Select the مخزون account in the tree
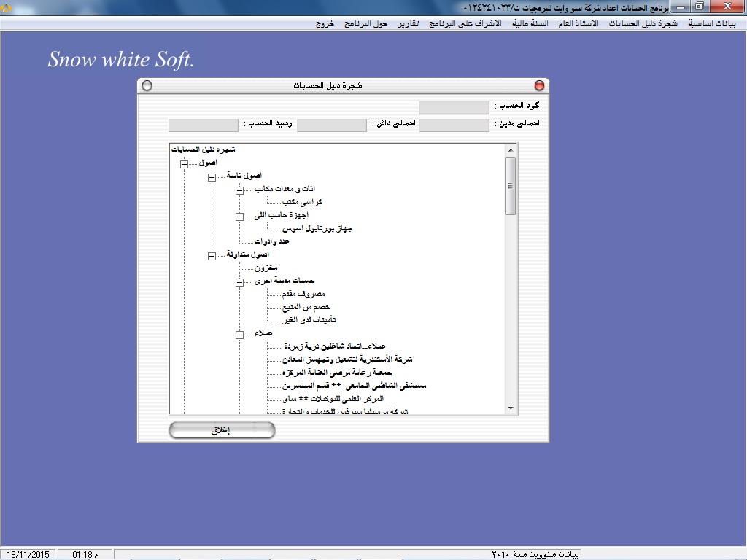The height and width of the screenshot is (560, 747). click(266, 268)
